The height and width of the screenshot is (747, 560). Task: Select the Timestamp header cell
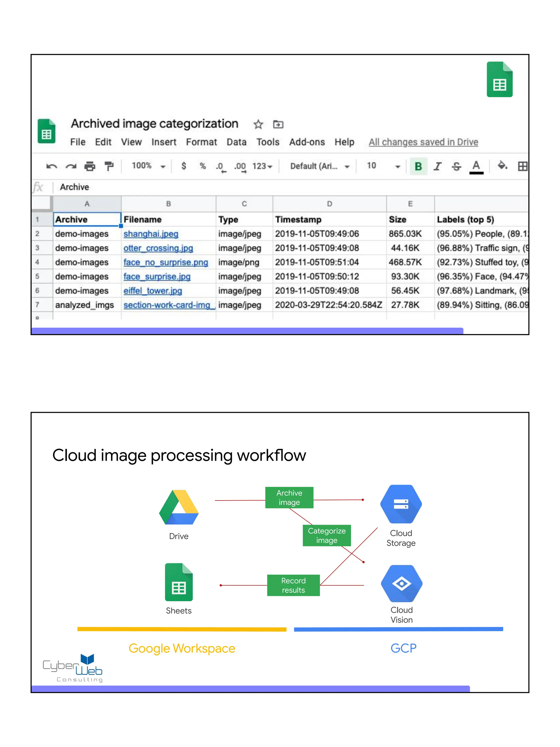tap(329, 220)
